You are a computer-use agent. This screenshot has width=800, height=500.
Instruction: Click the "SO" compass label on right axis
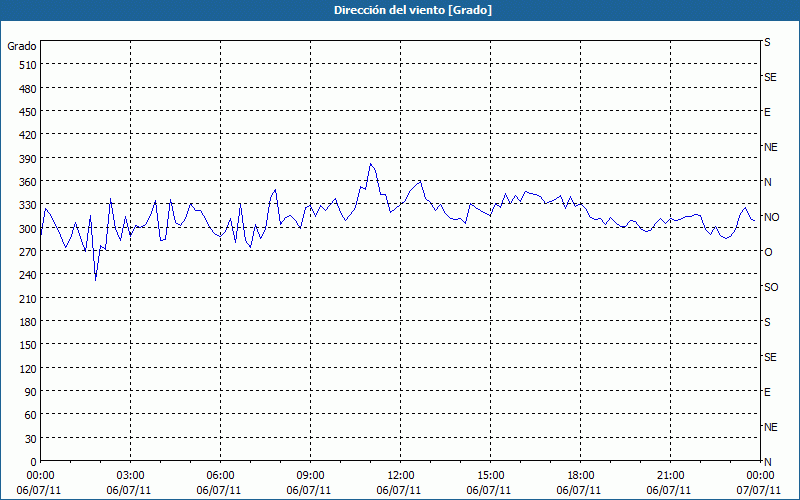(770, 287)
